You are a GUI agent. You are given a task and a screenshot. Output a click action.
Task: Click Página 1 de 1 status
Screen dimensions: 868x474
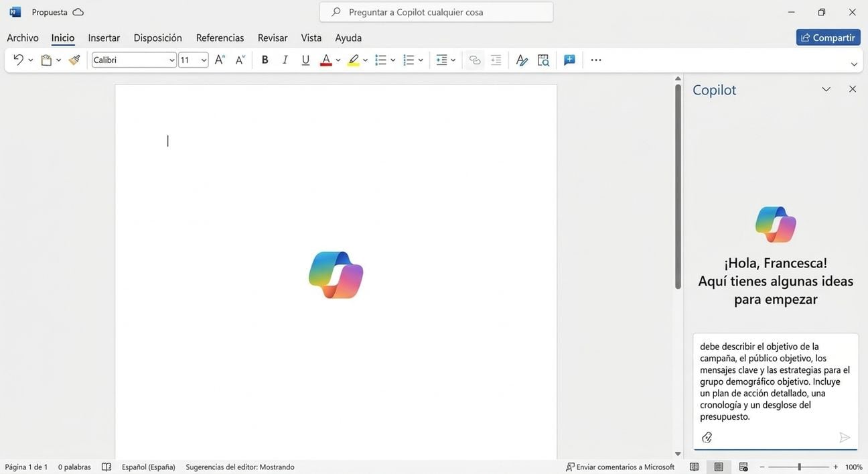pyautogui.click(x=26, y=467)
